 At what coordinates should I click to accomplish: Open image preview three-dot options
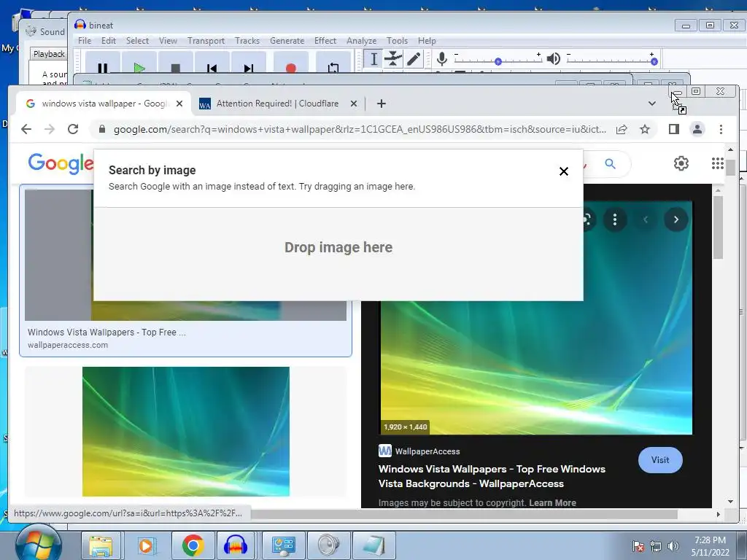click(x=614, y=219)
